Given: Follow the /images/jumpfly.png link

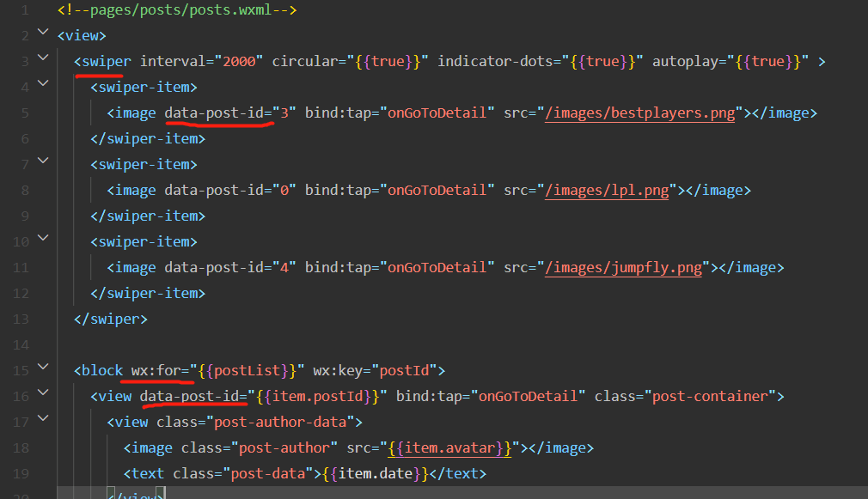Looking at the screenshot, I should click(623, 268).
